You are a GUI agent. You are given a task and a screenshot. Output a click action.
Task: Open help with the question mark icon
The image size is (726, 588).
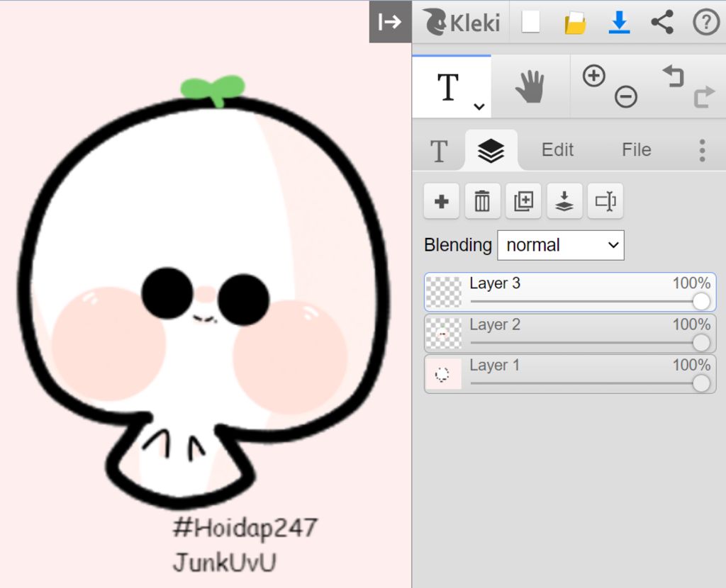pos(705,23)
